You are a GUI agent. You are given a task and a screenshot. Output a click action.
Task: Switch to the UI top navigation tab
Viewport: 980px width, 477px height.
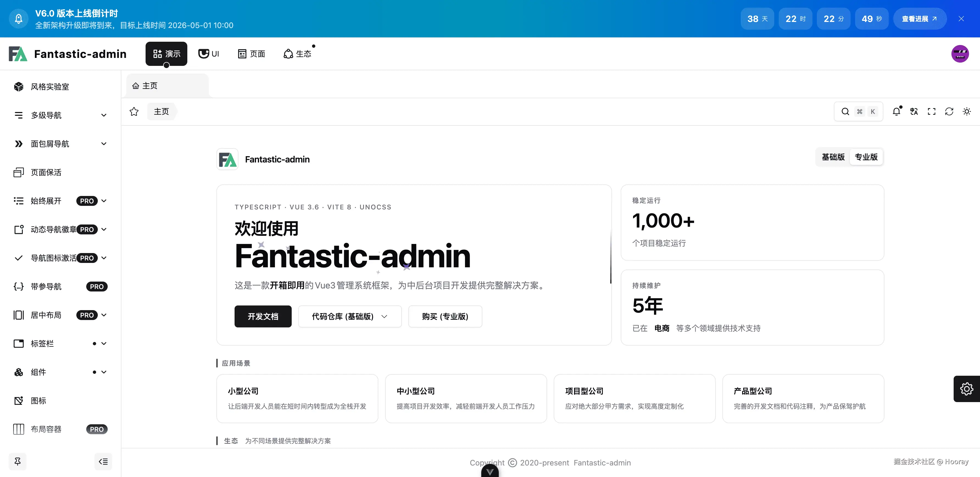[x=209, y=54]
